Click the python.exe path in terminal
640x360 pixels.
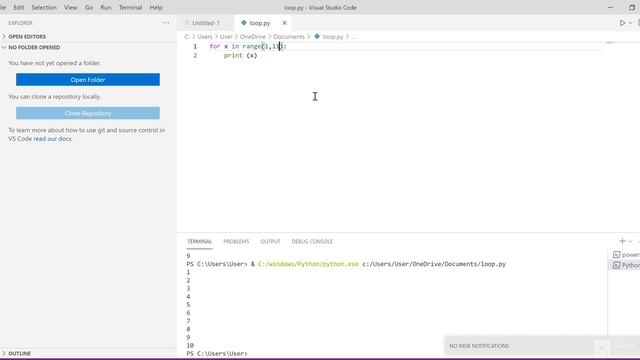coord(308,264)
